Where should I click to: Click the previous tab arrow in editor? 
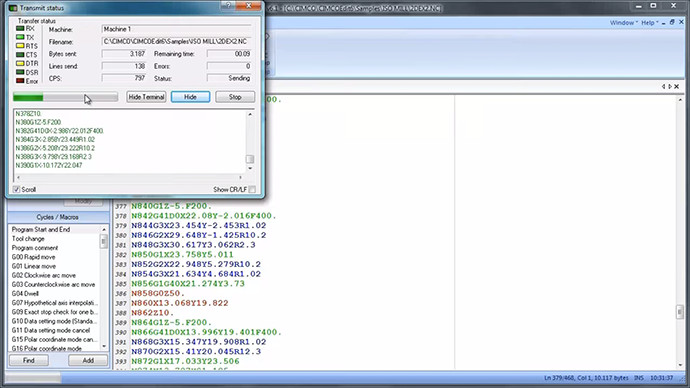pyautogui.click(x=663, y=87)
